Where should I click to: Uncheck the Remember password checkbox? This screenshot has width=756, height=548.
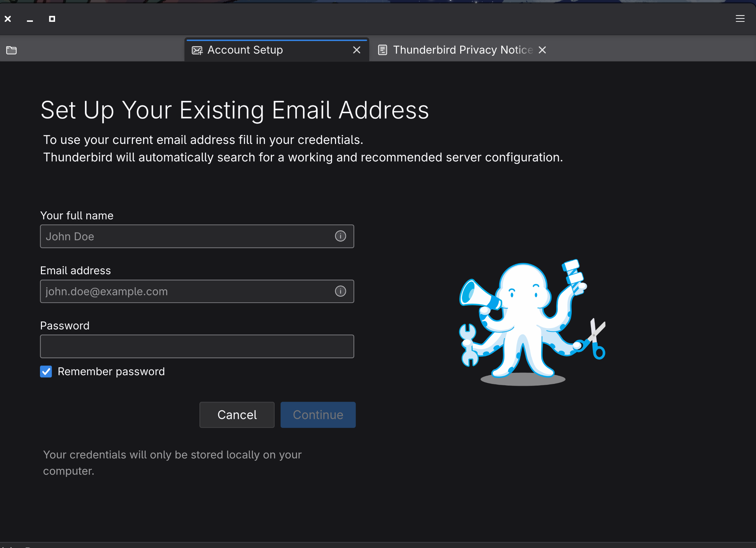[46, 371]
